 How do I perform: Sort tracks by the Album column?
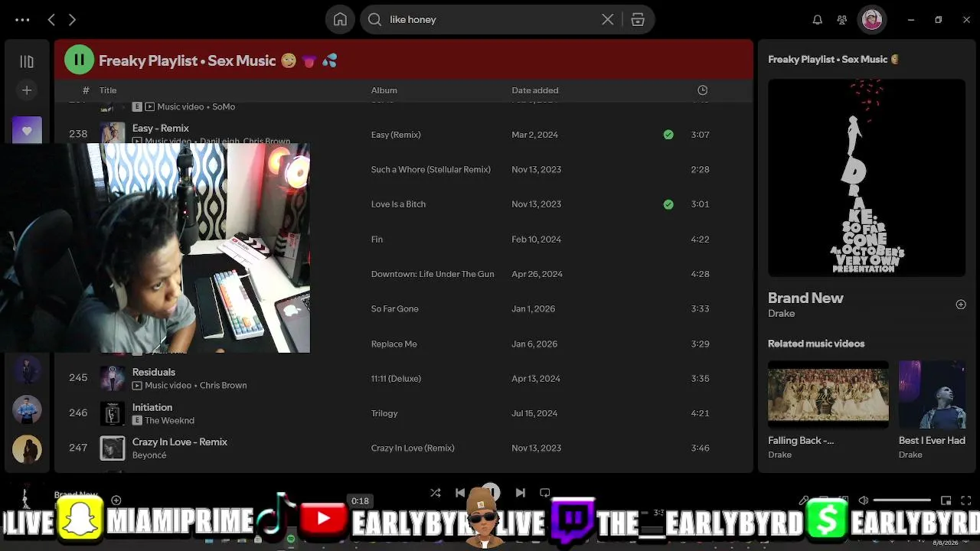coord(384,90)
